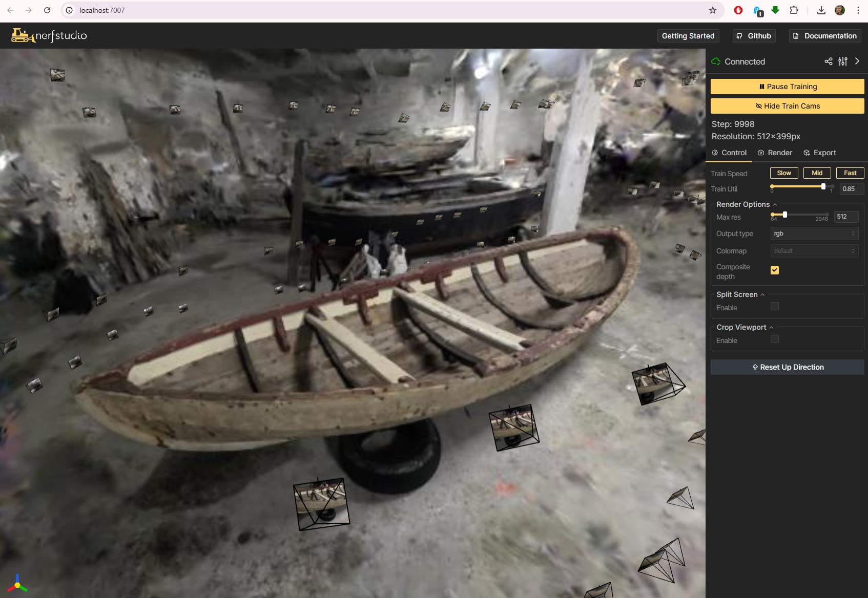Bookmark this page with the star icon
The image size is (868, 598).
click(x=712, y=10)
